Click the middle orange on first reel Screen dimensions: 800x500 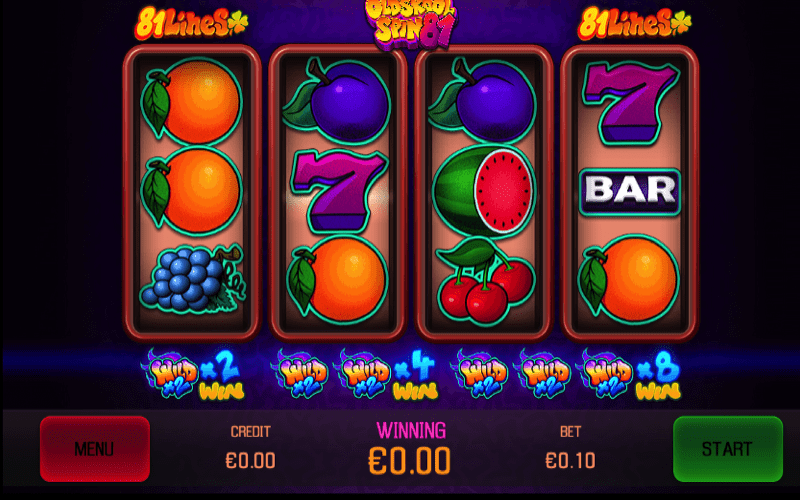point(191,190)
